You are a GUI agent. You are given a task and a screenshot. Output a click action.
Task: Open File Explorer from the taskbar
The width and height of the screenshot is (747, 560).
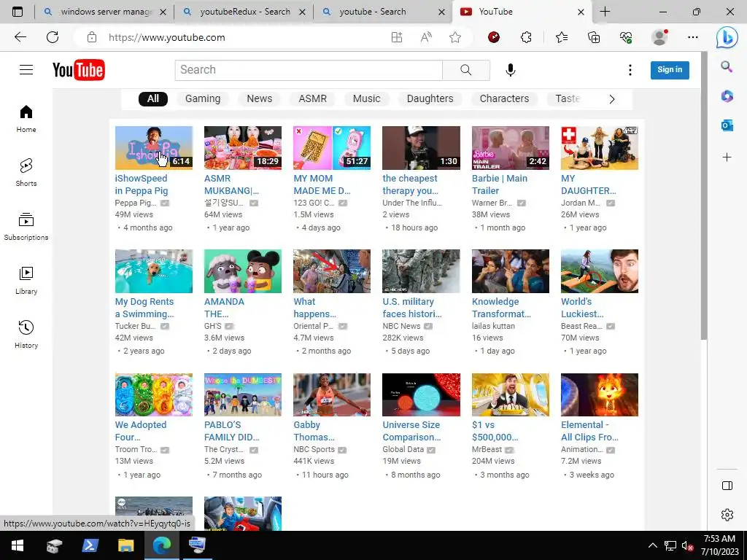tap(125, 545)
